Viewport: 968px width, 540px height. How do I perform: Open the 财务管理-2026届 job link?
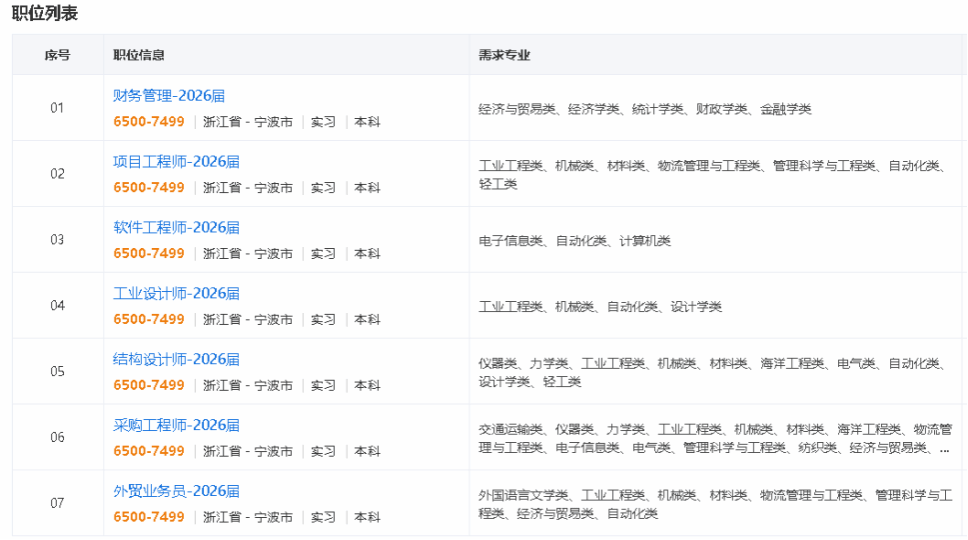tap(169, 96)
